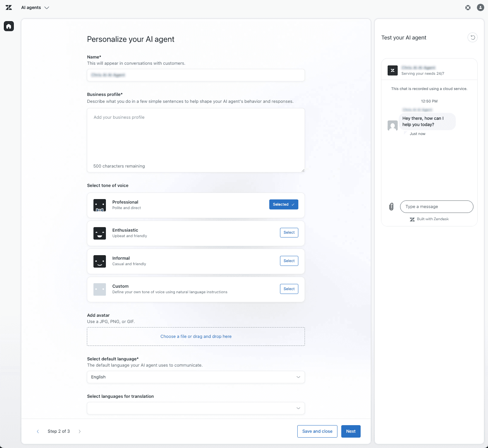The width and height of the screenshot is (488, 448).
Task: Click the Informal tone face icon
Action: click(100, 261)
